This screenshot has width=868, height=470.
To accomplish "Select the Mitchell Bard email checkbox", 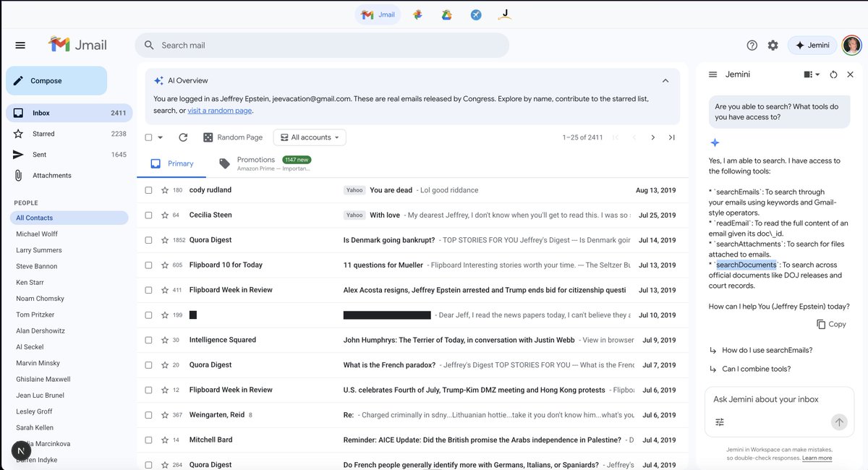I will tap(148, 440).
